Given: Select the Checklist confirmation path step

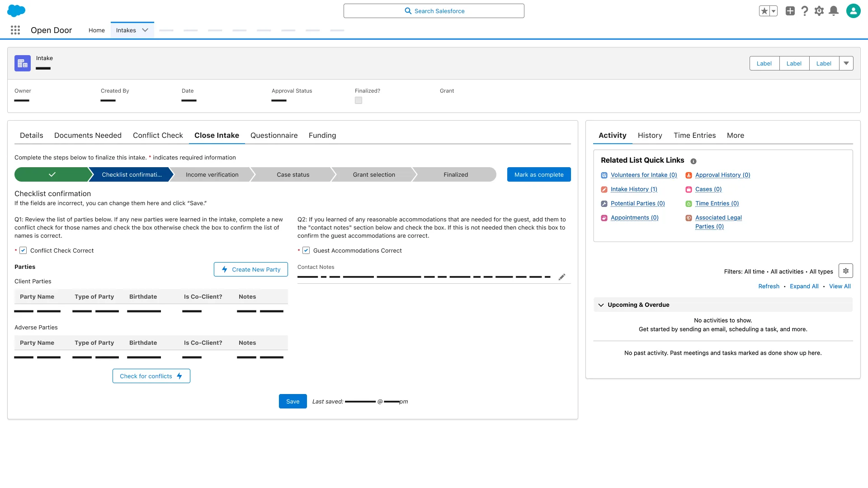Looking at the screenshot, I should (132, 174).
